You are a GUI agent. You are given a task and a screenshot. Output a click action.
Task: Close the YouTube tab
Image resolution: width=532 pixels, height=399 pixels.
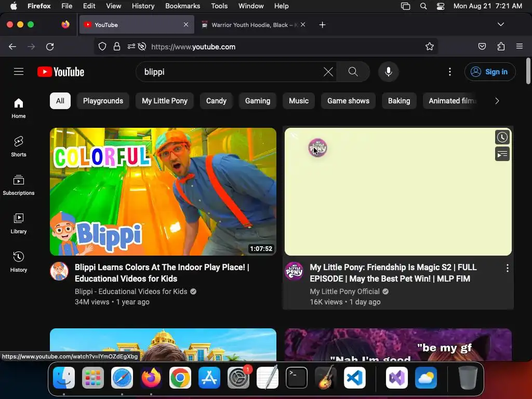click(x=186, y=24)
